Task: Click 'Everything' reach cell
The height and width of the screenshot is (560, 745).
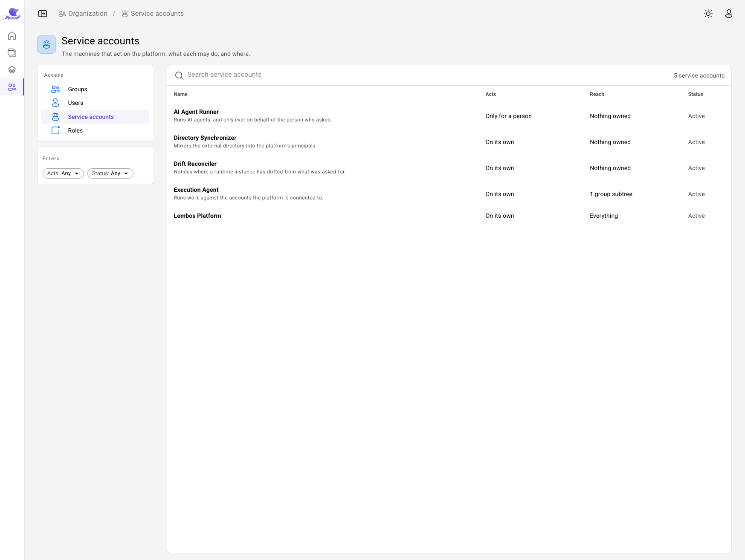Action: click(603, 216)
